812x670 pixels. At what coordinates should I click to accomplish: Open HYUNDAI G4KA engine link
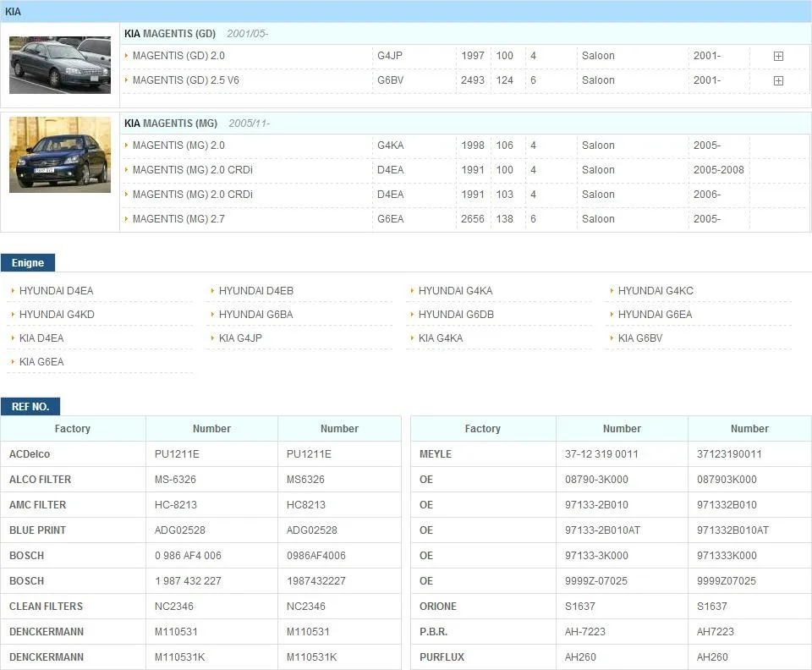455,291
